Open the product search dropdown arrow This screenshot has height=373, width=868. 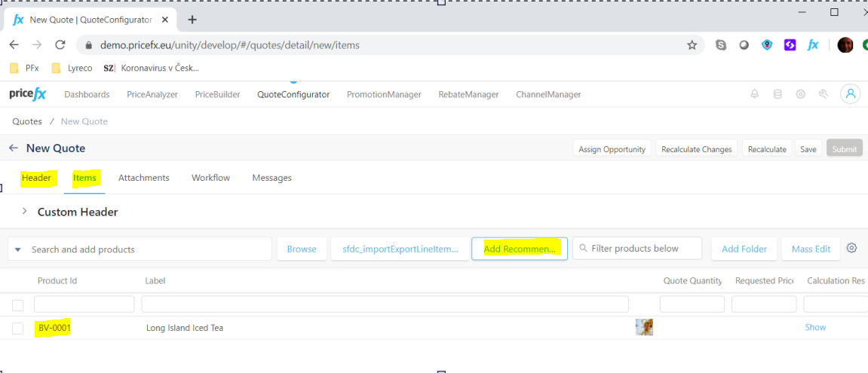tap(18, 249)
